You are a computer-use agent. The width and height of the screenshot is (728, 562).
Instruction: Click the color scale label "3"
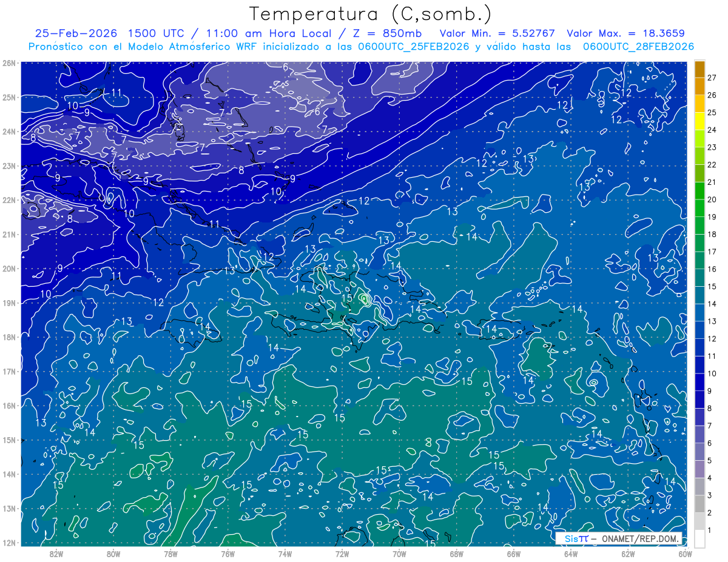pos(709,495)
